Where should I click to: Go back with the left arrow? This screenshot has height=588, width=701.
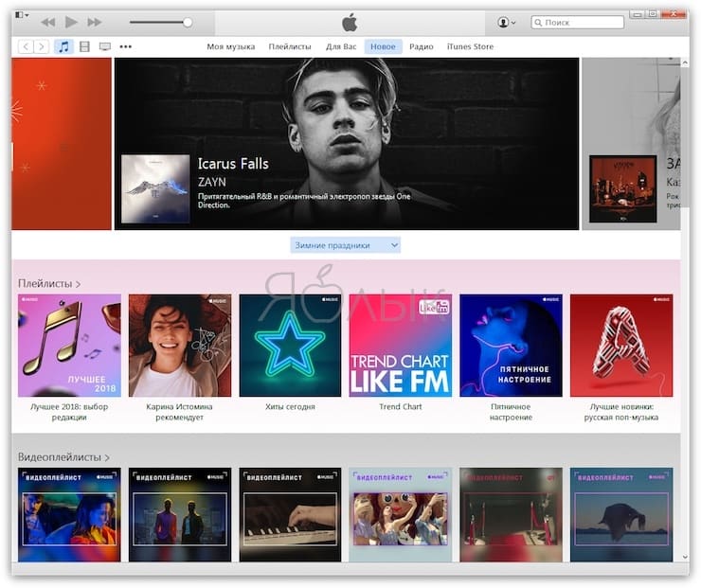click(26, 46)
